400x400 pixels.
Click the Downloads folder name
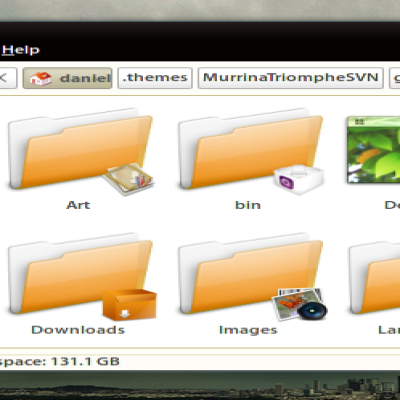coord(78,330)
